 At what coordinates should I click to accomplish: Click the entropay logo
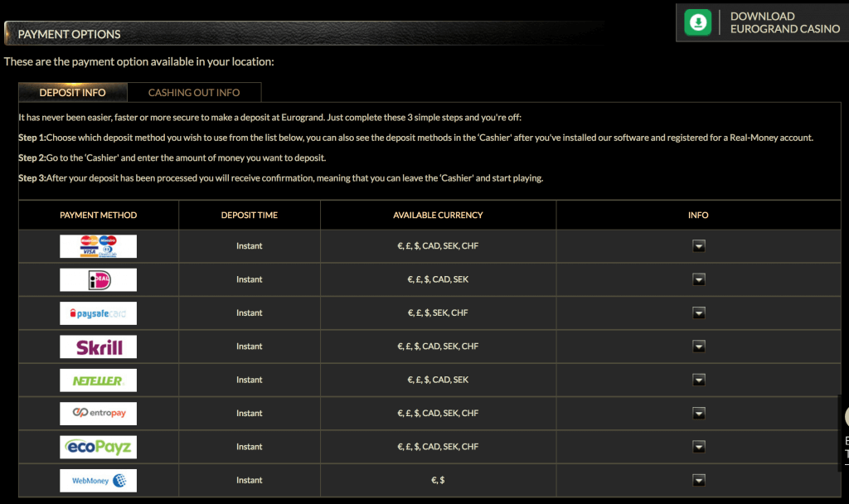98,413
